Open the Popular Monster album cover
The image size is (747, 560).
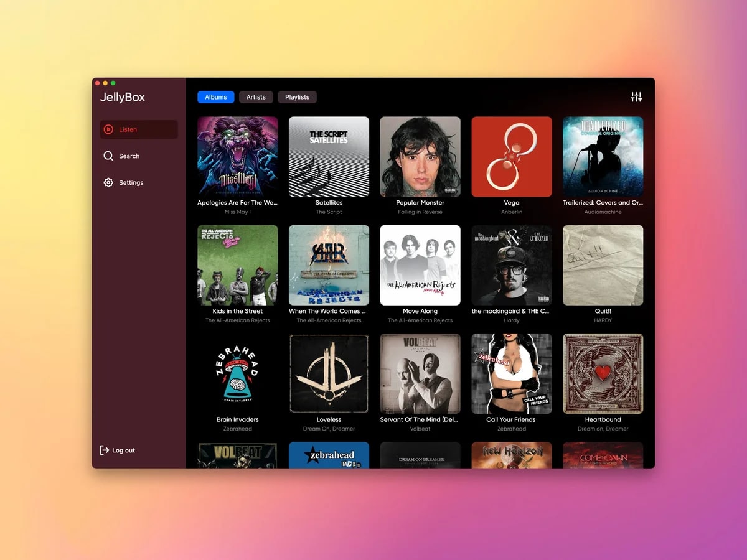click(420, 157)
